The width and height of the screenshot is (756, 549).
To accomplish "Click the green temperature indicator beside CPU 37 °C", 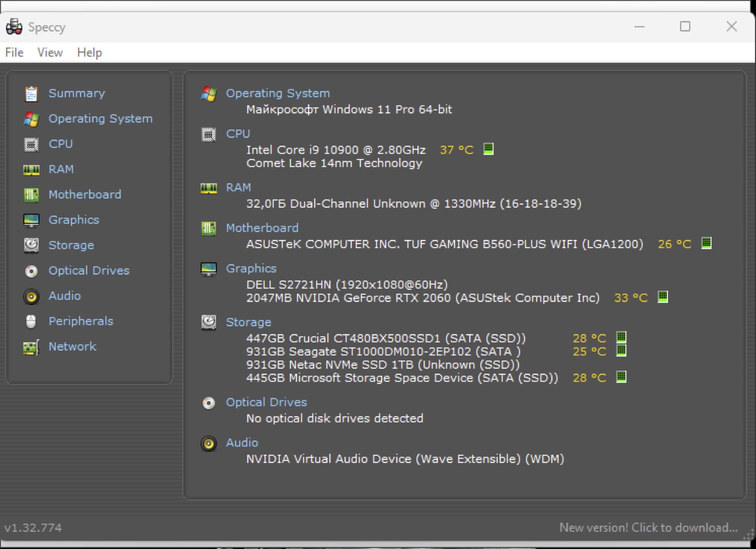I will [x=488, y=149].
